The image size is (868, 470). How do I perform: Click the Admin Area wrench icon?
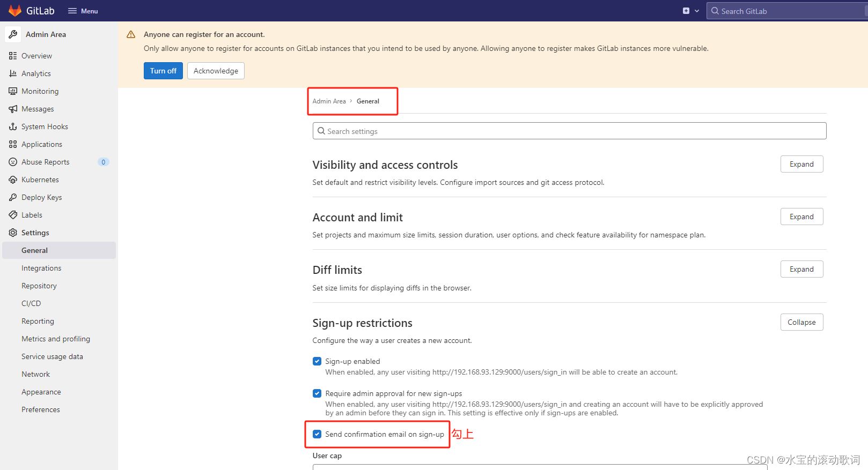pos(13,34)
